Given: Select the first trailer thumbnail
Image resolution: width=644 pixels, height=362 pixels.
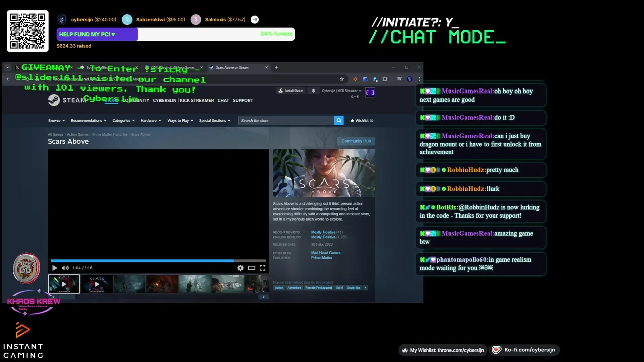Looking at the screenshot, I should [64, 284].
